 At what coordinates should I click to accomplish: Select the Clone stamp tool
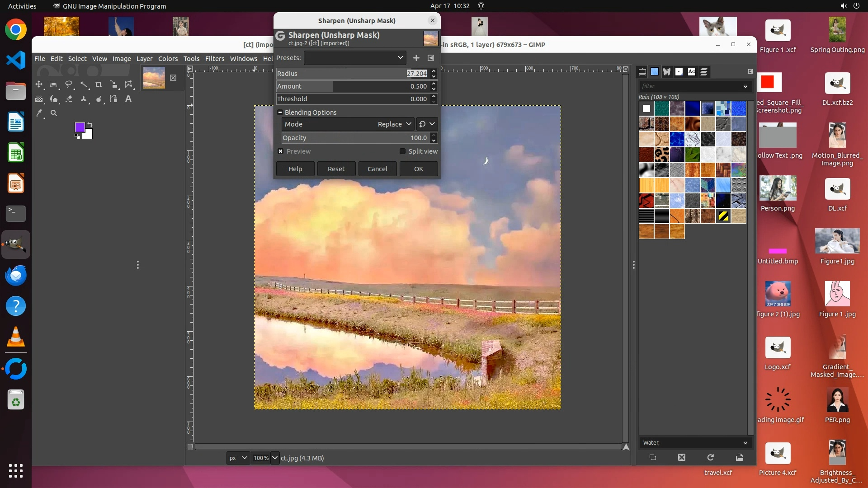tap(84, 99)
